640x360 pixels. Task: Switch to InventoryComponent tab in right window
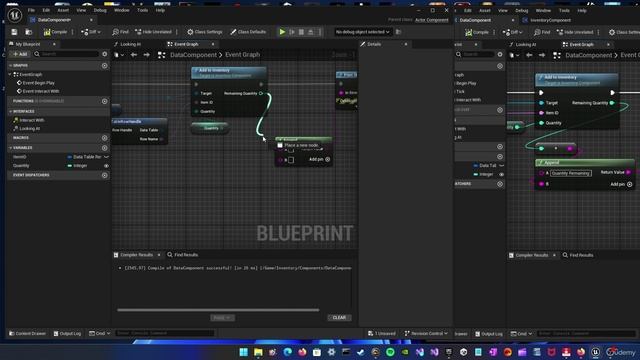[547, 20]
